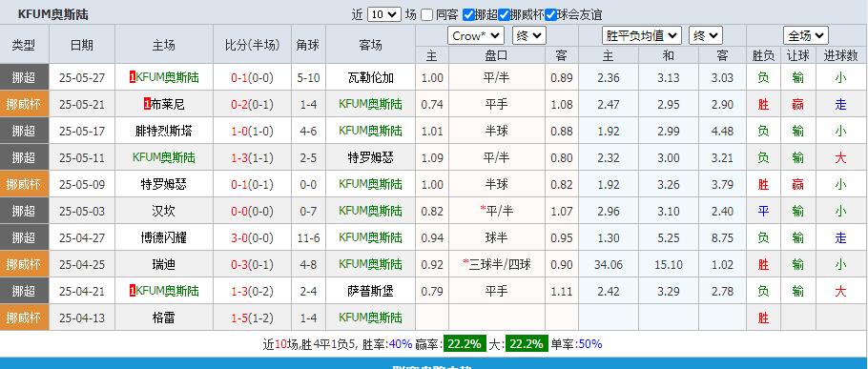Click odds value 34.06

coord(608,264)
